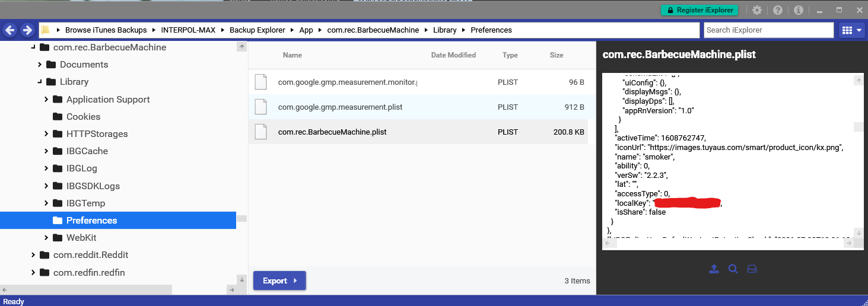
Task: Click the upload icon below the preview
Action: pyautogui.click(x=714, y=269)
